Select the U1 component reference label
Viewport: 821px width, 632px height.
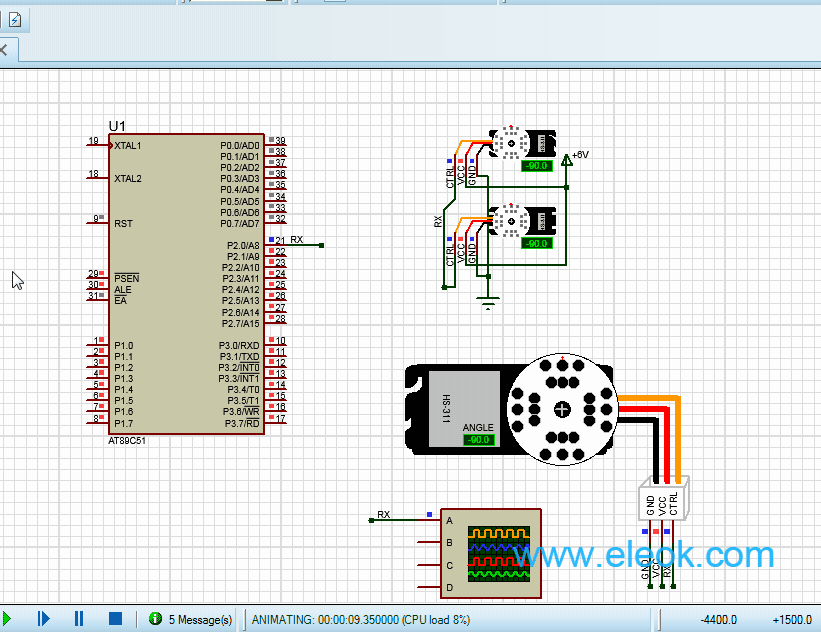[117, 126]
